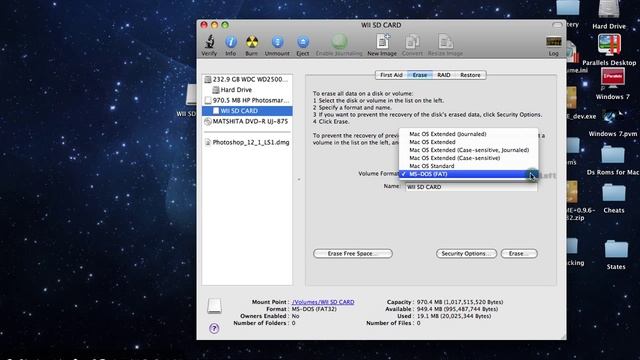The image size is (640, 360).
Task: Choose Mac OS Standard format
Action: pos(469,166)
